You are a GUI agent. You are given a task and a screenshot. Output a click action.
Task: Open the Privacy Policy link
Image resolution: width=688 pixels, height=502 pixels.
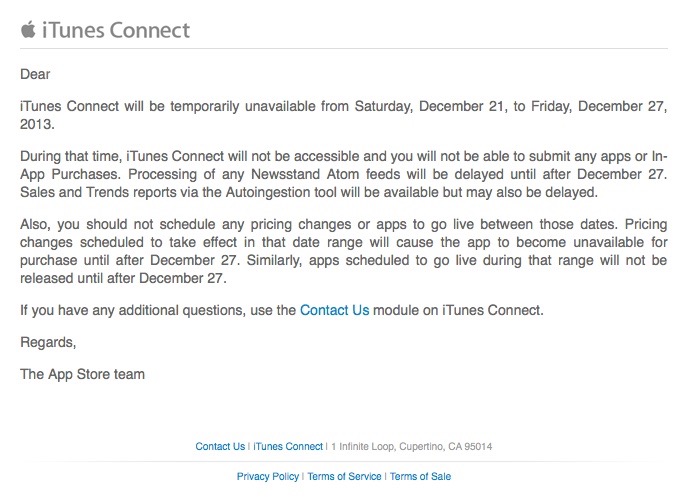(268, 476)
